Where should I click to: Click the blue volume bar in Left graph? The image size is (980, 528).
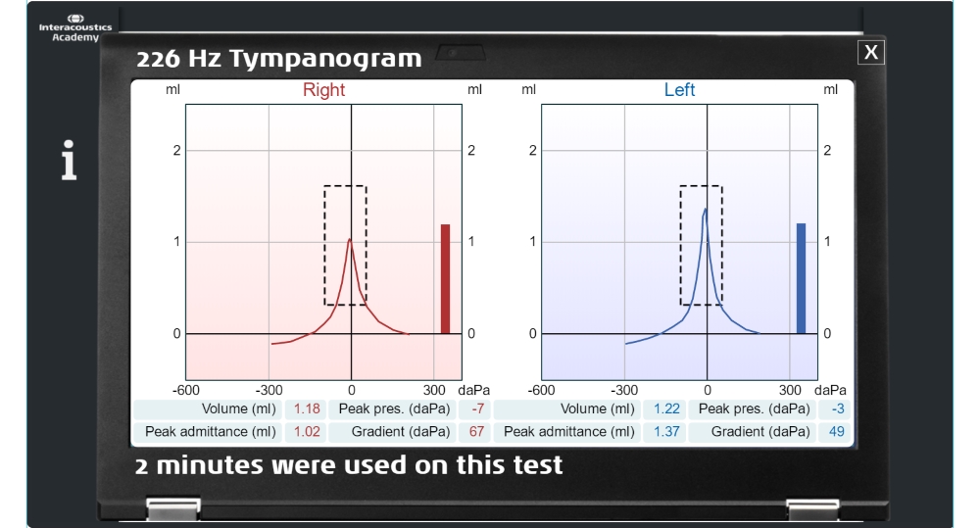[x=801, y=278]
